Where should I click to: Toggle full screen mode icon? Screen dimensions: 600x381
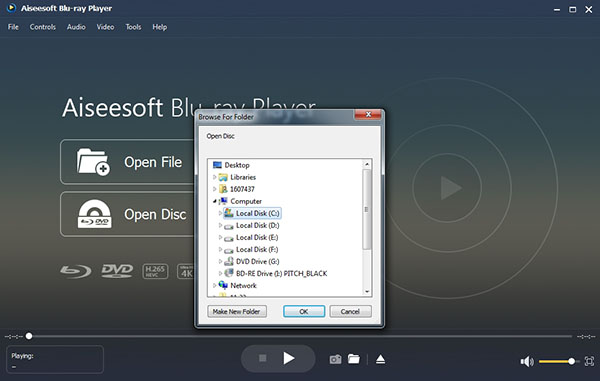(x=589, y=361)
